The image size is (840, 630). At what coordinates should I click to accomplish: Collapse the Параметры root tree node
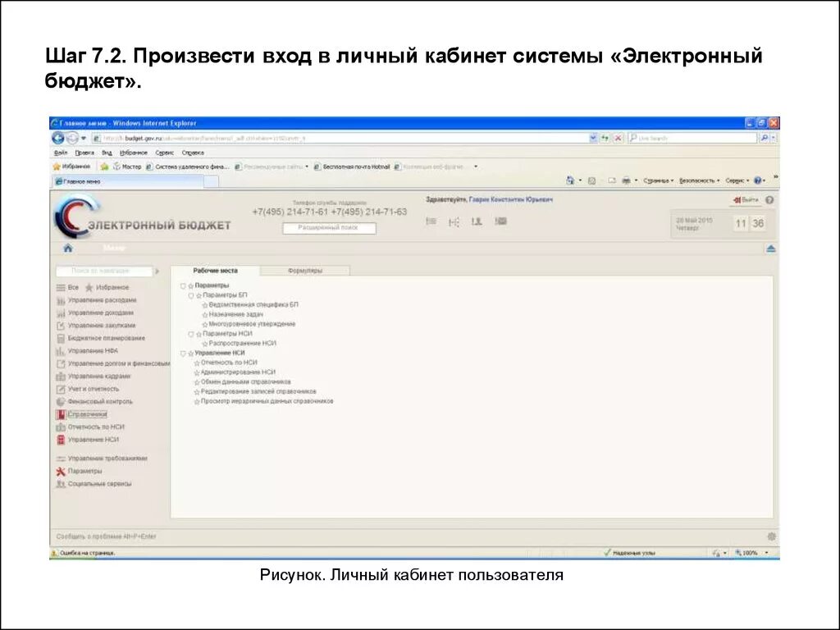[183, 286]
